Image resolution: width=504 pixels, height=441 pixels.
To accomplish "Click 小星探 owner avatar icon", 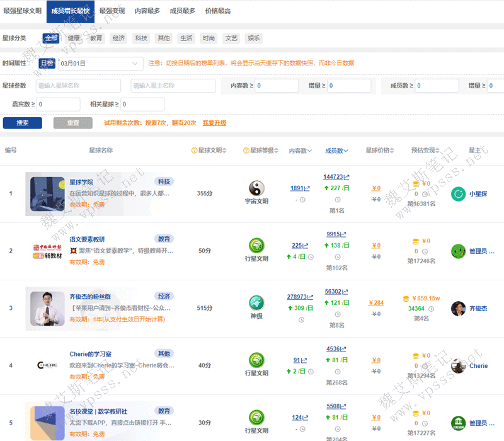I will coord(458,194).
